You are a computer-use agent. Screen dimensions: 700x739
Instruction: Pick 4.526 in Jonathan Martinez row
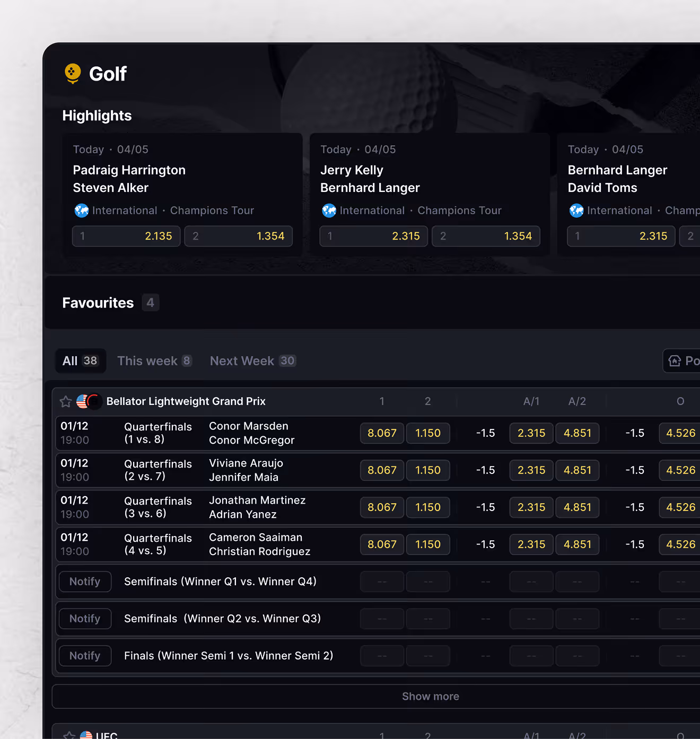coord(680,507)
